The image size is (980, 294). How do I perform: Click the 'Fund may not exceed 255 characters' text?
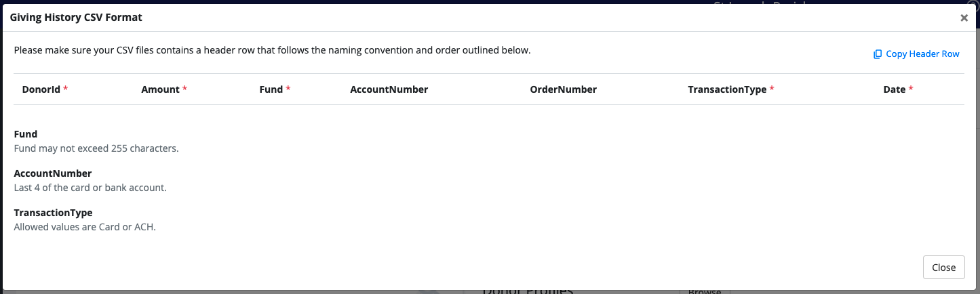tap(96, 148)
